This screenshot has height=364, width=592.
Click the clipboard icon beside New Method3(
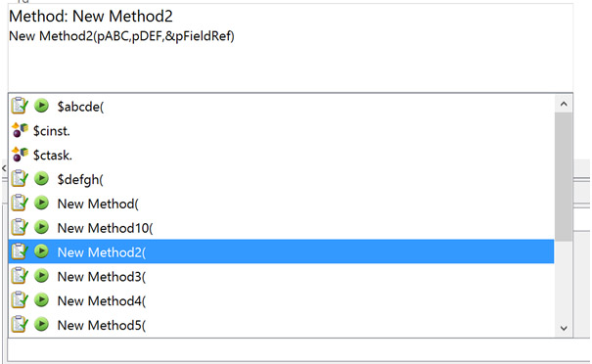pyautogui.click(x=20, y=276)
